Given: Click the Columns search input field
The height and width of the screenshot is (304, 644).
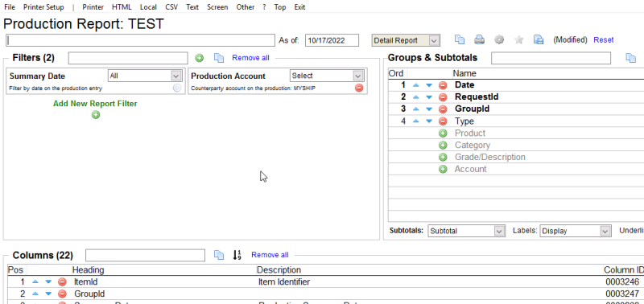Looking at the screenshot, I should coord(145,255).
